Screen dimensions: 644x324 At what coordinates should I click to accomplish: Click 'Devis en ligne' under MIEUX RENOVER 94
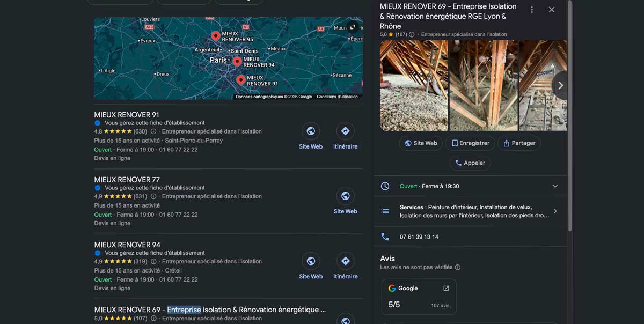(x=112, y=288)
